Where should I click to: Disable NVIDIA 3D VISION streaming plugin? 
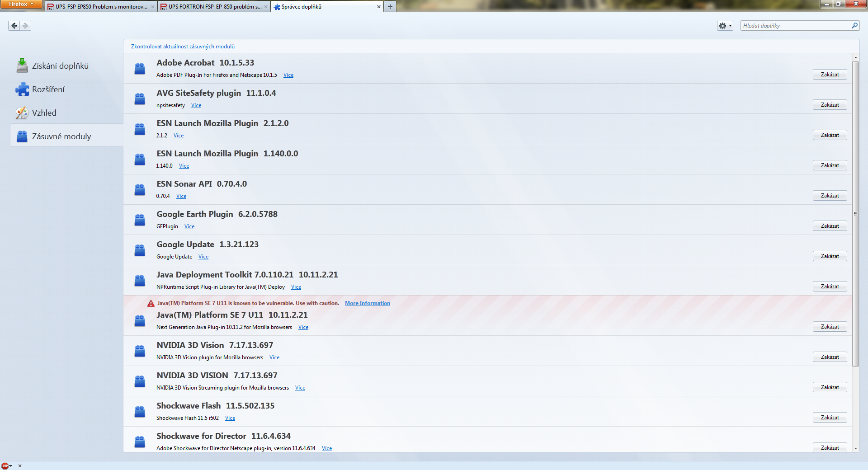(x=830, y=387)
